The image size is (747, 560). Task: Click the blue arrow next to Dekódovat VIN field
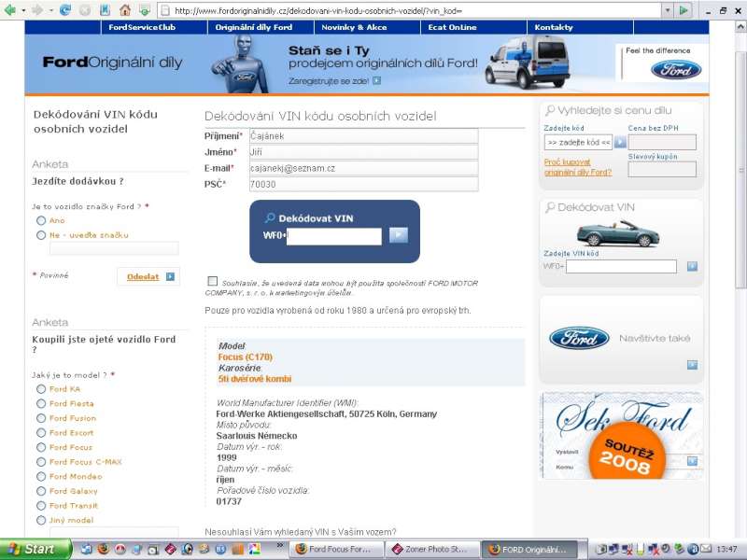coord(399,235)
